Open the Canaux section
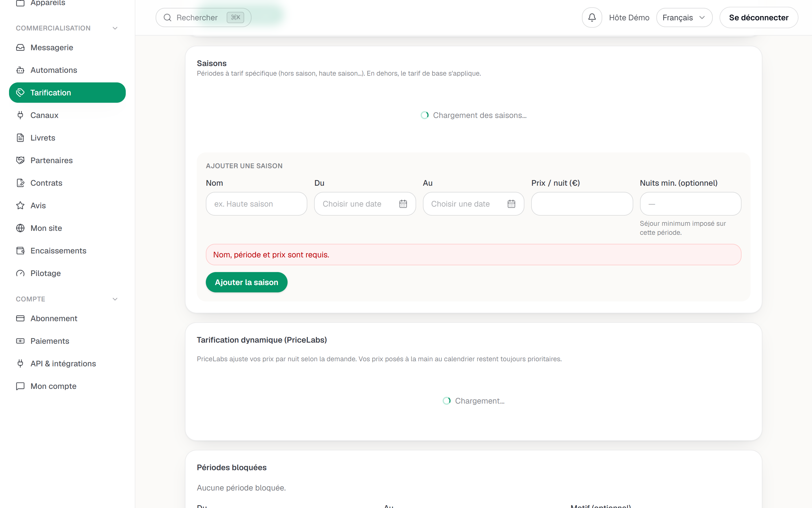The image size is (812, 508). [x=67, y=115]
